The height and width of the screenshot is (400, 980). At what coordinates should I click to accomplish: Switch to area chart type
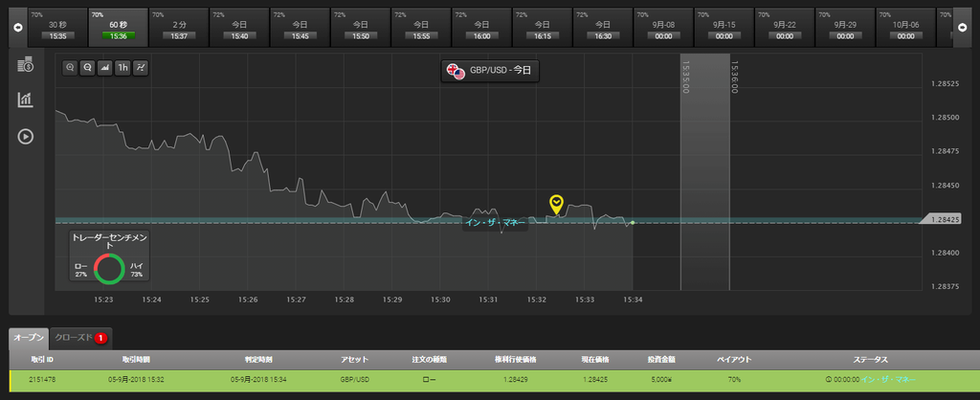coord(105,68)
